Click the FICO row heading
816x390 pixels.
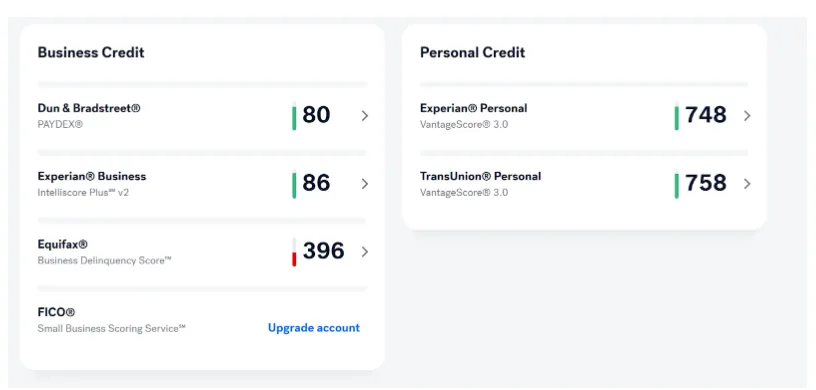(56, 312)
